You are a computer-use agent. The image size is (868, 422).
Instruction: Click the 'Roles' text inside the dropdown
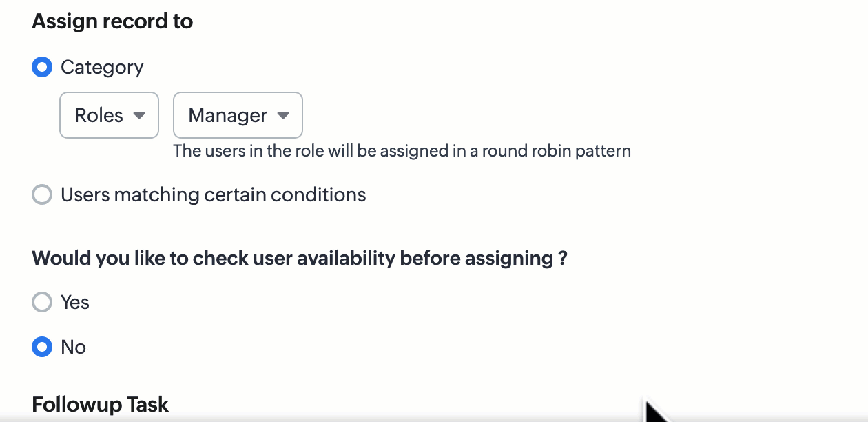[99, 116]
